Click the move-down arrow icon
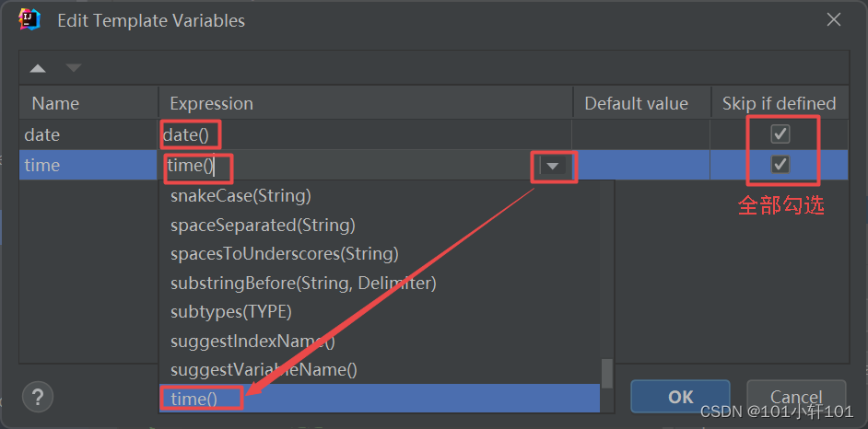This screenshot has width=868, height=429. click(73, 68)
